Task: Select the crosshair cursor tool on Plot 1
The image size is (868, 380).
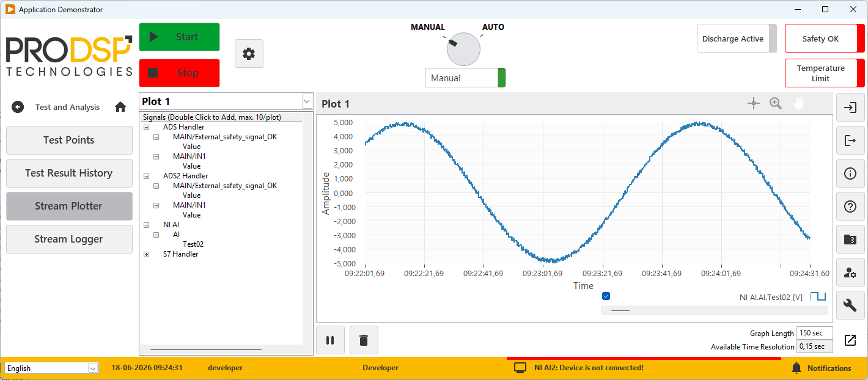Action: (754, 103)
